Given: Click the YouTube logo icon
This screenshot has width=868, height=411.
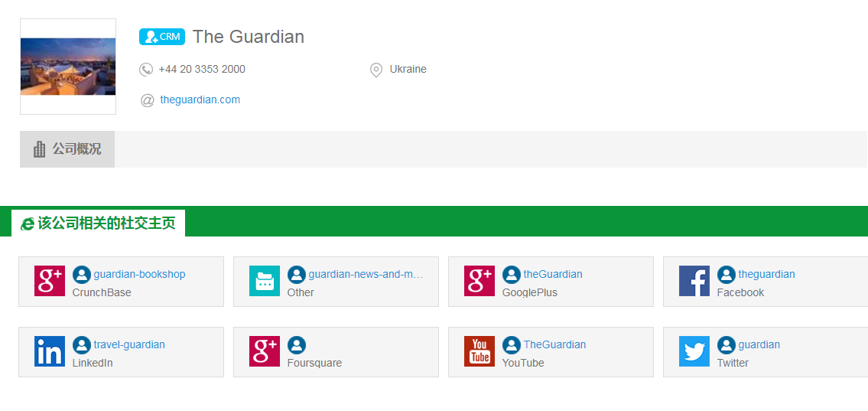Looking at the screenshot, I should pos(480,351).
